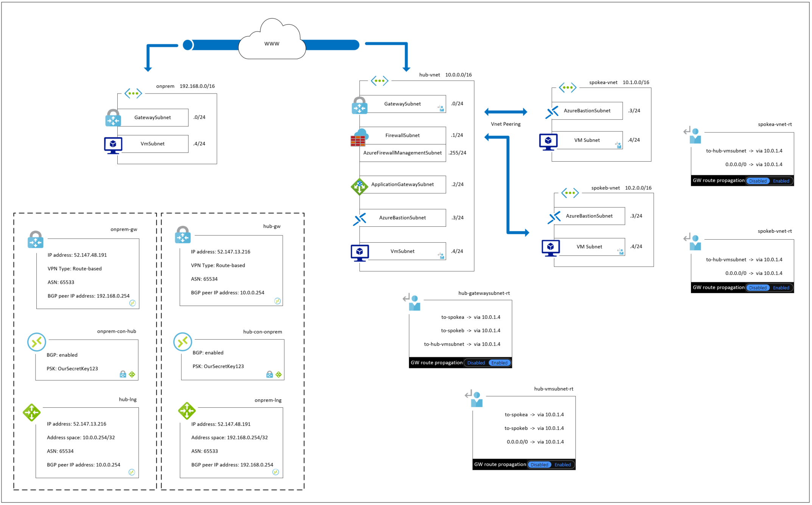Viewport: 812px width, 505px height.
Task: Select the Application Gateway icon in hub-vnet
Action: [359, 186]
